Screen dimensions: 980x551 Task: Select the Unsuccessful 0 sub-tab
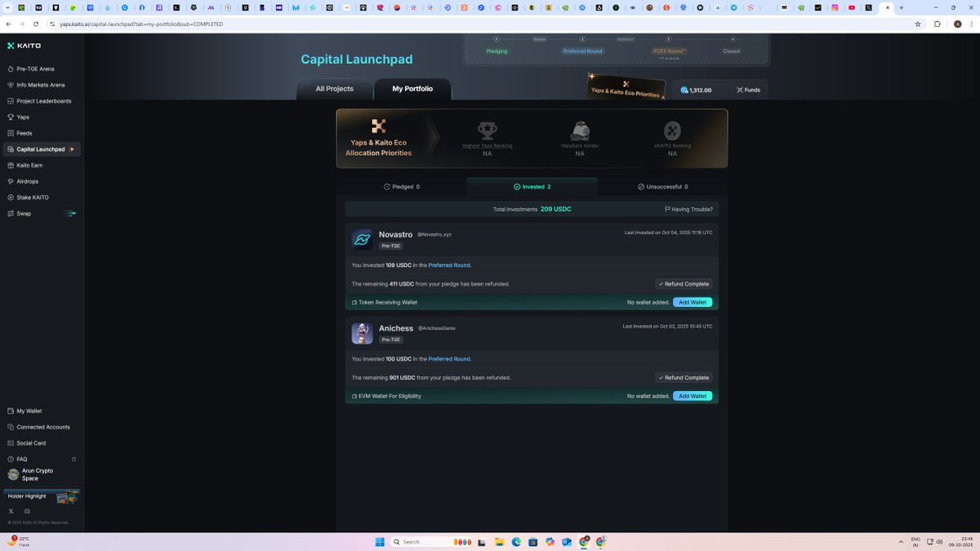pos(662,187)
